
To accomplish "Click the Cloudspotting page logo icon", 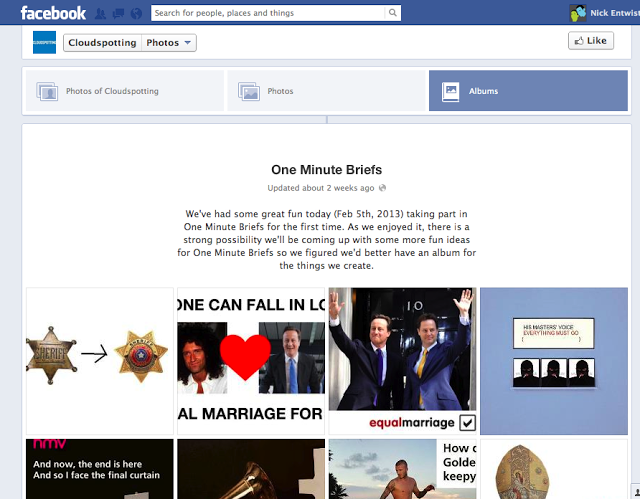I will click(x=44, y=42).
